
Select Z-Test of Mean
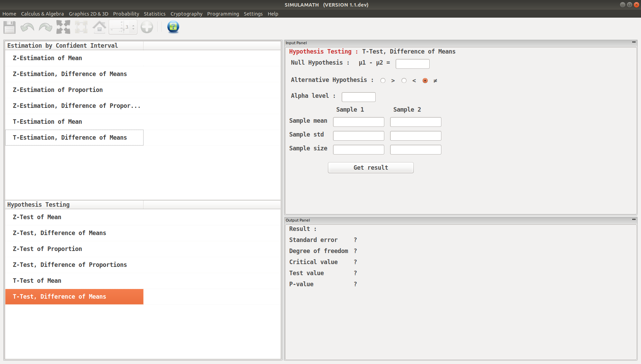click(x=74, y=217)
